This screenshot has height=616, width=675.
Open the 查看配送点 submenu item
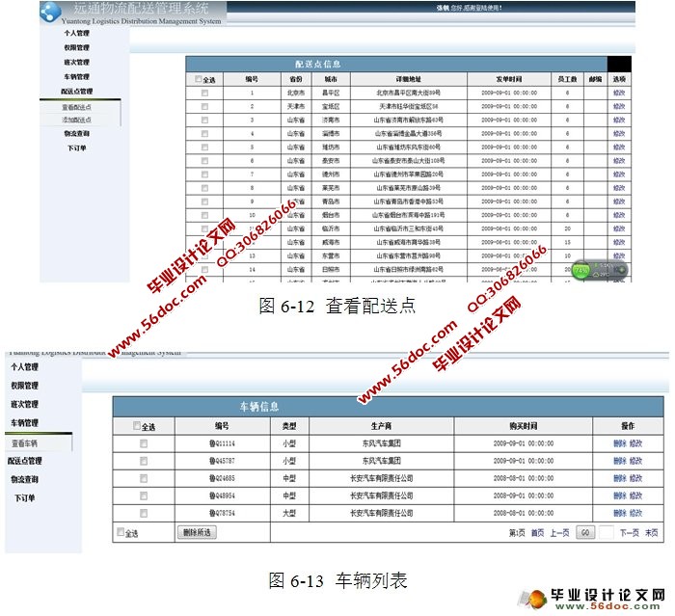[x=77, y=107]
